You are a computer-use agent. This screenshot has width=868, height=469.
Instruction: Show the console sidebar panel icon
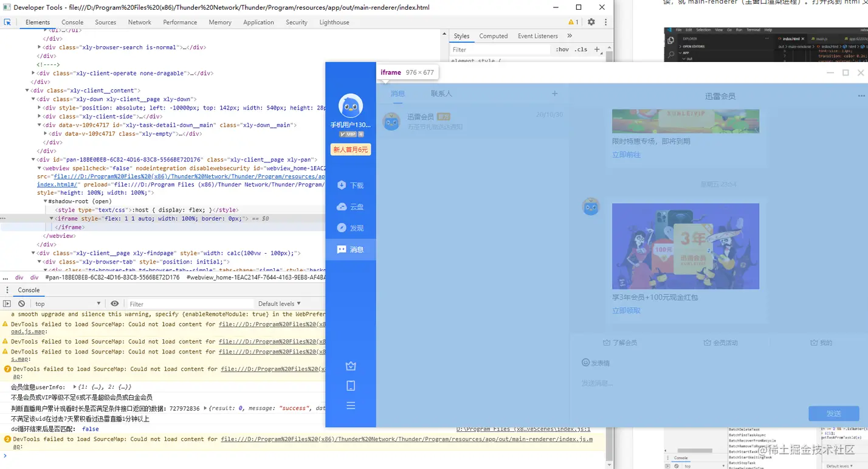click(x=7, y=304)
